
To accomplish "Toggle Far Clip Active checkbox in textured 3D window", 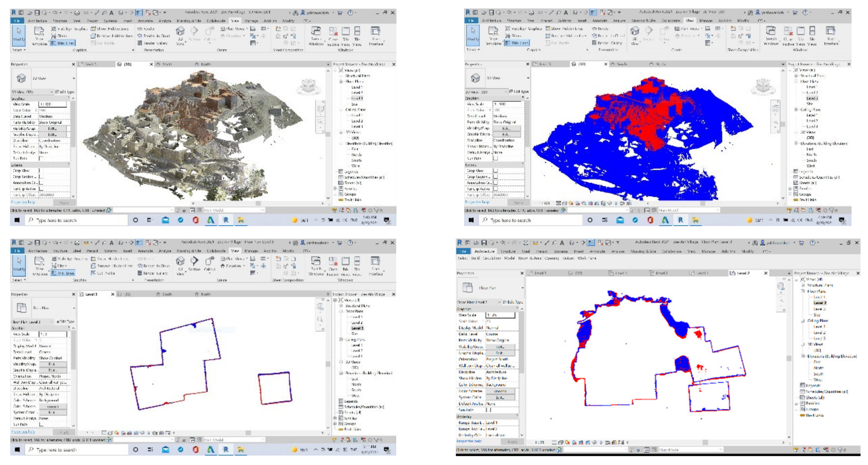I will pos(41,189).
